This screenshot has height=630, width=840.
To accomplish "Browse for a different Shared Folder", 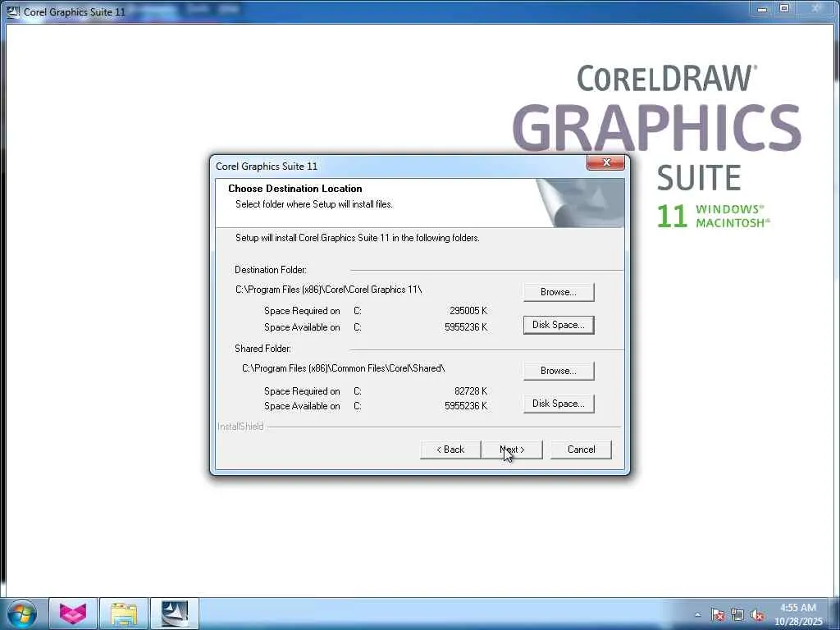I will pos(559,371).
